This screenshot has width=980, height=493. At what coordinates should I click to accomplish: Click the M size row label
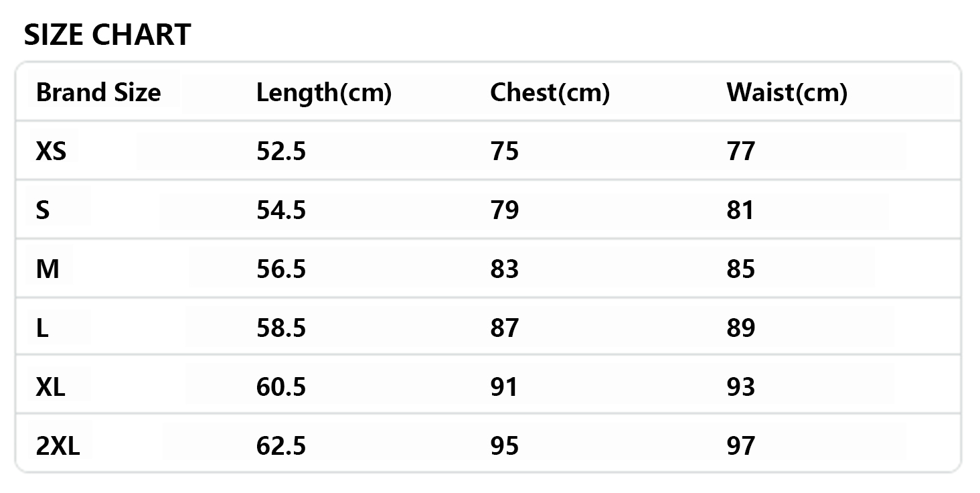(x=48, y=269)
